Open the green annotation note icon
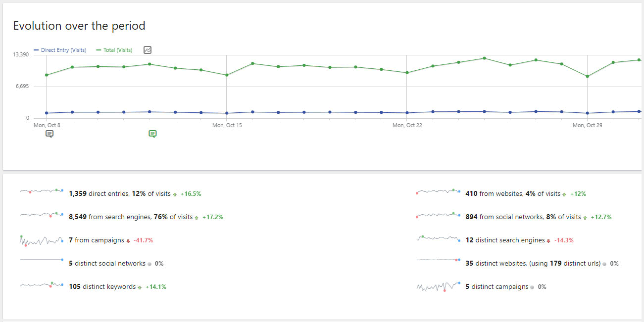The width and height of the screenshot is (644, 322). 152,134
